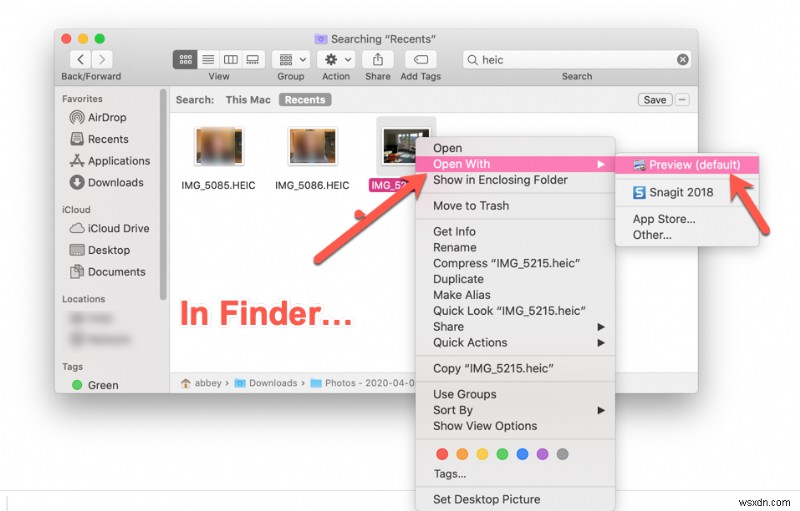
Task: Switch to list view in toolbar
Action: point(208,60)
